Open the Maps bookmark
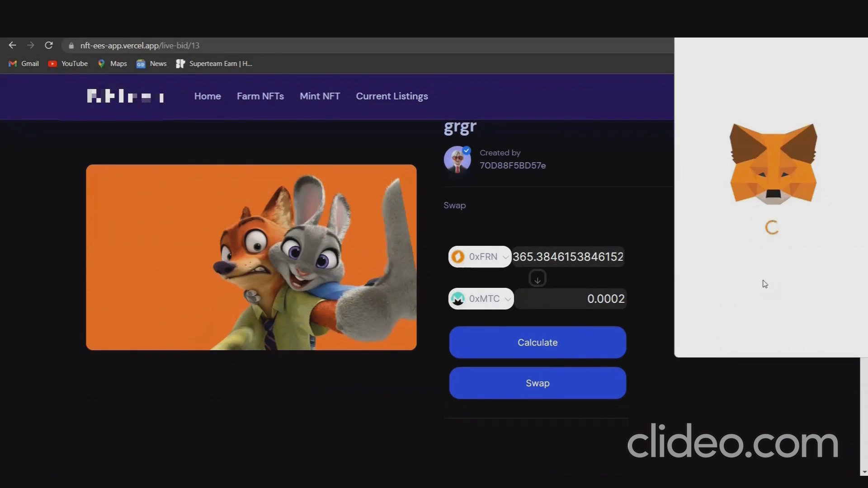Image resolution: width=868 pixels, height=488 pixels. point(113,64)
